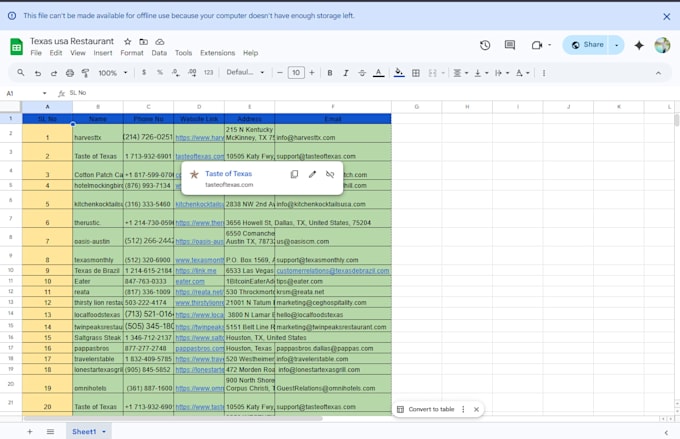Start a Meet call camera icon
Image resolution: width=680 pixels, height=439 pixels.
pyautogui.click(x=537, y=45)
